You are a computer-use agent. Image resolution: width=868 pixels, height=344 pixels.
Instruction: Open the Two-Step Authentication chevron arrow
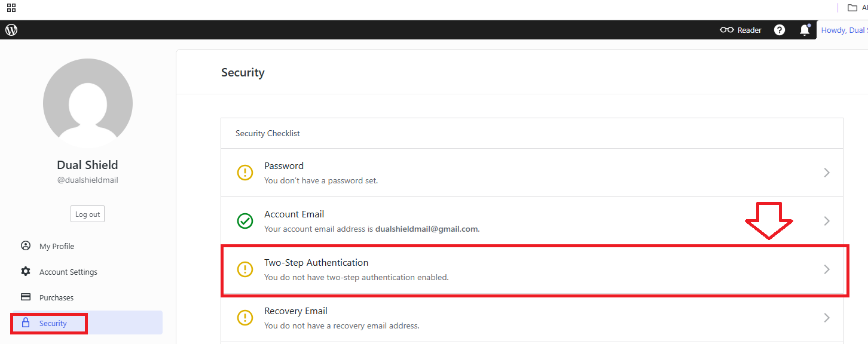click(827, 269)
